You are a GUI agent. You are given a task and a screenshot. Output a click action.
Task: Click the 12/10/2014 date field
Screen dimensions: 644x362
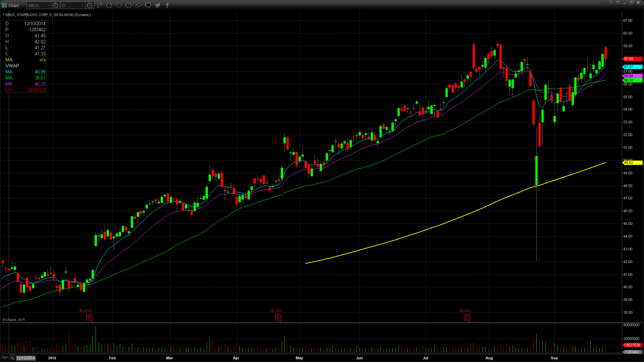pos(26,358)
